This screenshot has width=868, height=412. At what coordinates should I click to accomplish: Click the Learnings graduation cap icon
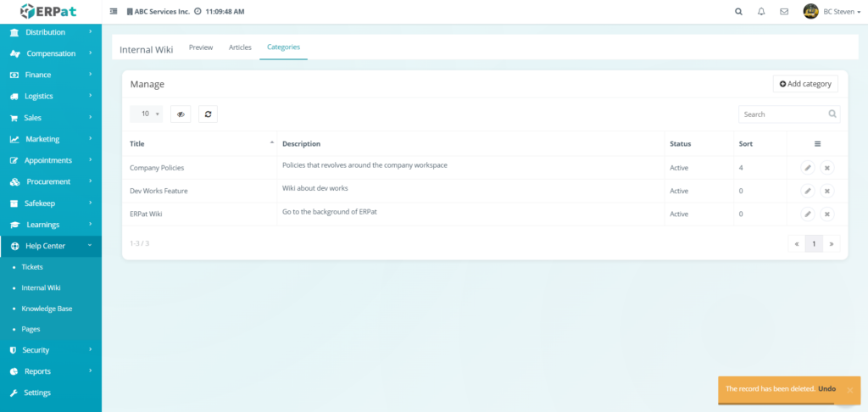pyautogui.click(x=15, y=225)
